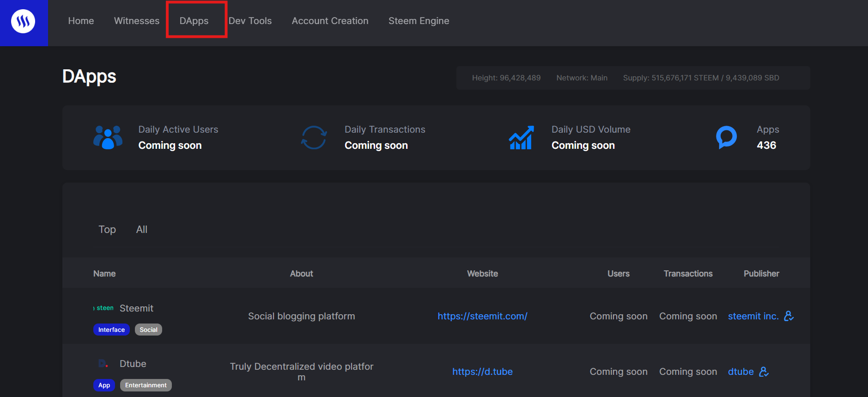Click the Dtube app logo
Screen dimensions: 868x397
point(103,364)
